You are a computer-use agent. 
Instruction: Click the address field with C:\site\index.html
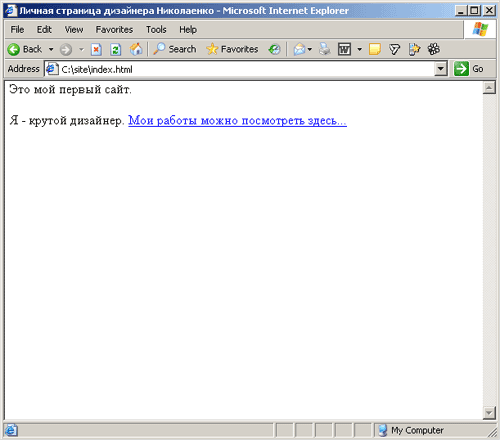239,69
